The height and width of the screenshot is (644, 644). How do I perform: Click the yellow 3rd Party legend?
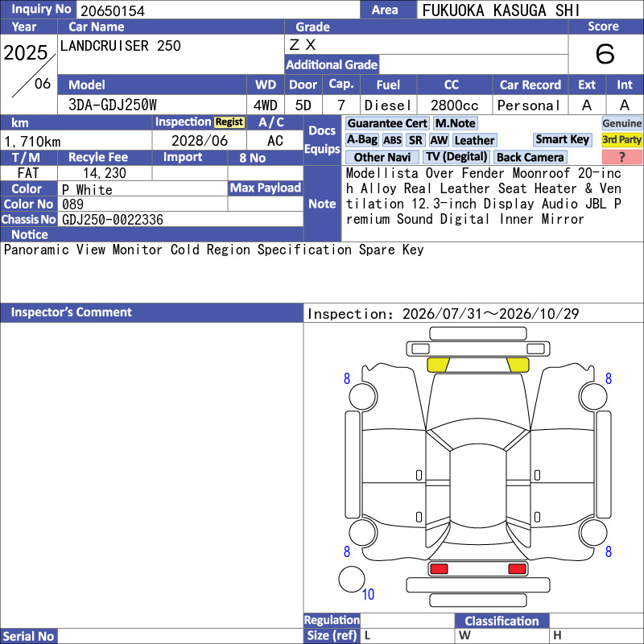click(x=621, y=139)
